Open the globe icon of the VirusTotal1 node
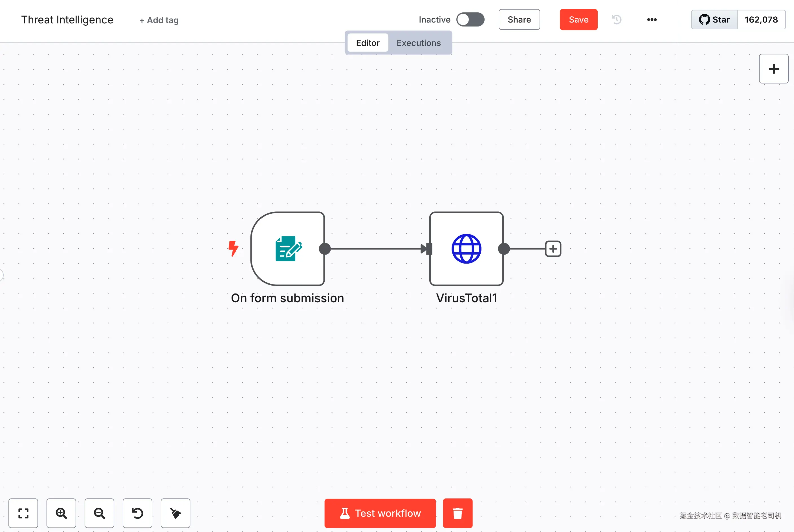Screen dimensions: 794x532 click(x=466, y=249)
